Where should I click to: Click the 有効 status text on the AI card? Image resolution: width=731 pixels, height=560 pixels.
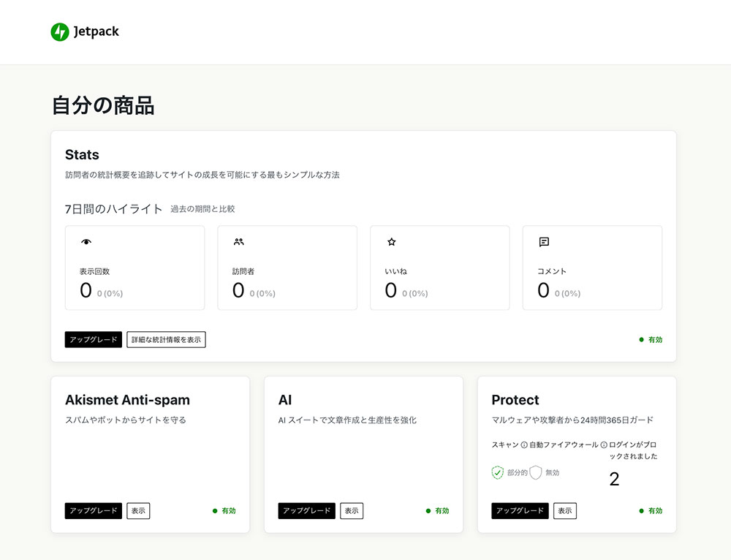(442, 510)
